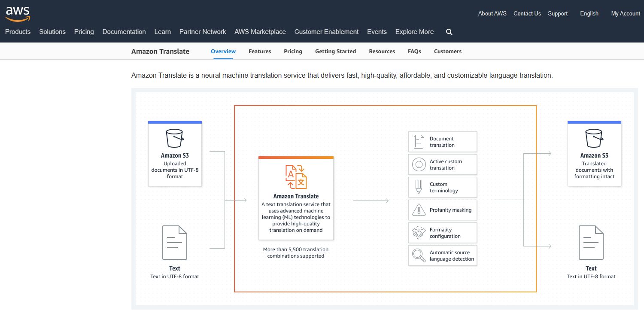Click 'More than 5,500 translation combinations supported' text

coord(296,252)
